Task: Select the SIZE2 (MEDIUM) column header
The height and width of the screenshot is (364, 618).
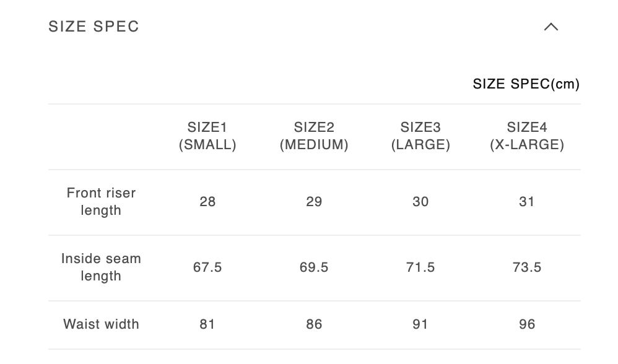Action: (x=314, y=136)
